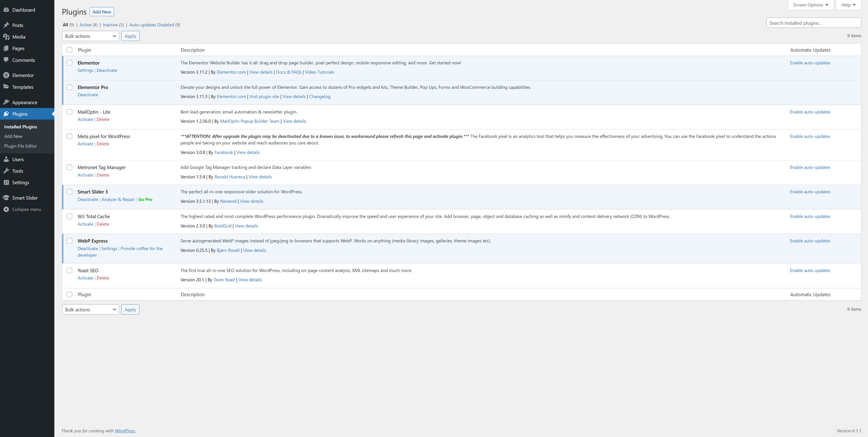The height and width of the screenshot is (437, 868).
Task: Click the Add New button beside Plugins title
Action: (102, 12)
